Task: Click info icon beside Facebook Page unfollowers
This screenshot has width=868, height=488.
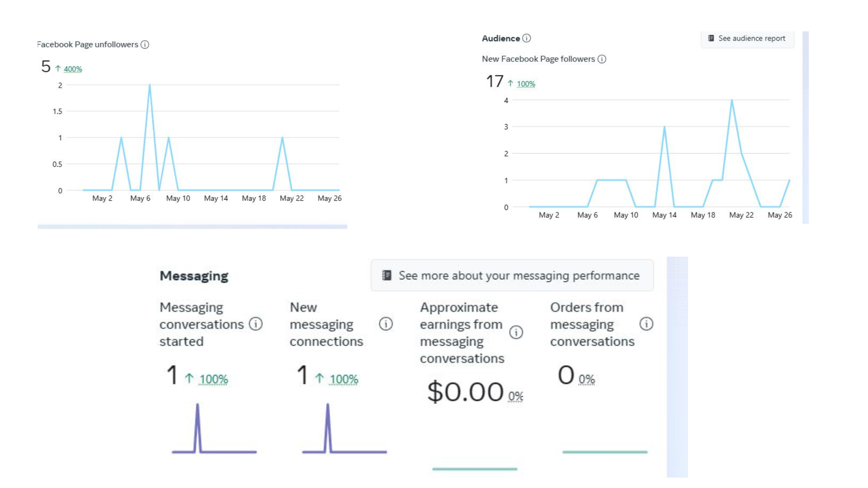Action: [145, 44]
